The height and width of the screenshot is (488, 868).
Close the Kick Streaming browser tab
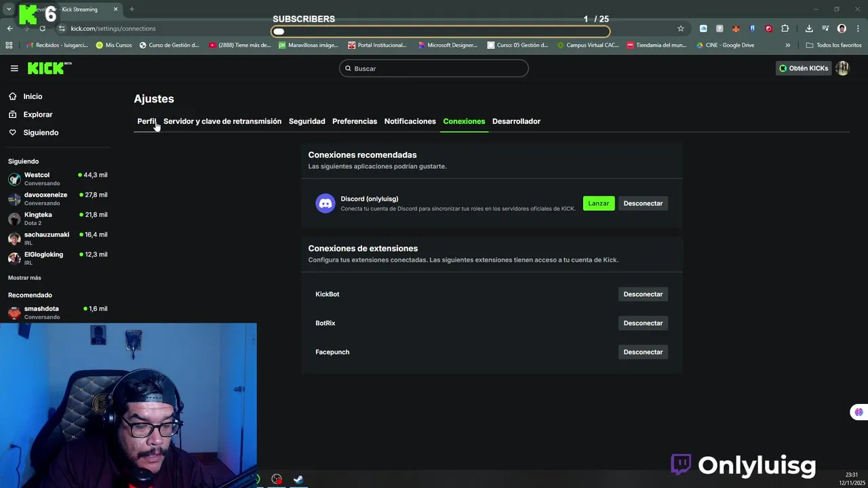click(x=115, y=9)
